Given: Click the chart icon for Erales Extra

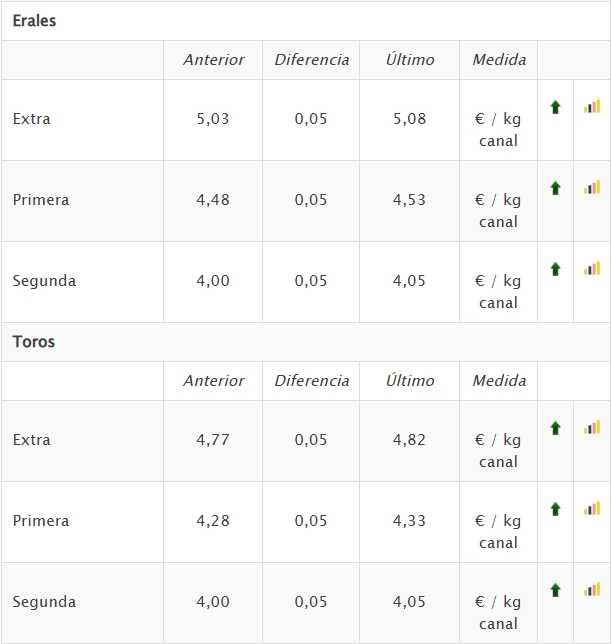Looking at the screenshot, I should pyautogui.click(x=592, y=106).
